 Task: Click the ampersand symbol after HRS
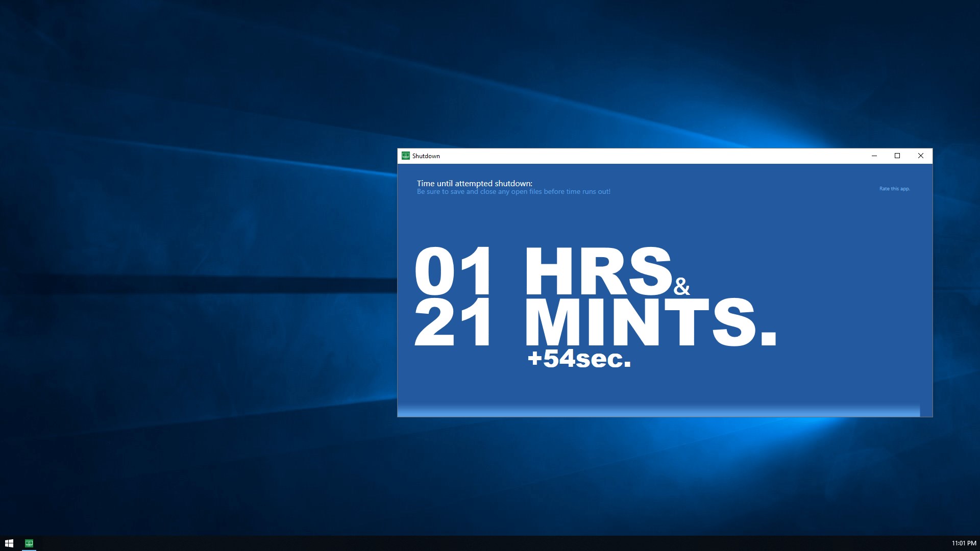681,286
